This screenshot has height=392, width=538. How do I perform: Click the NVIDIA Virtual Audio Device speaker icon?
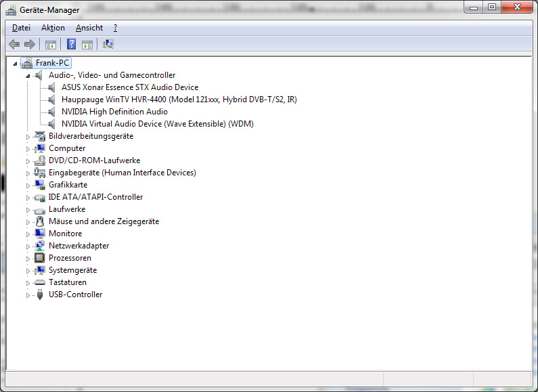(x=51, y=124)
